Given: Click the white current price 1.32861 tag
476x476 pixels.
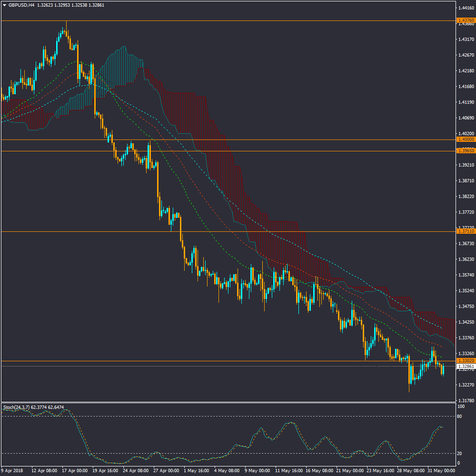Looking at the screenshot, I should pyautogui.click(x=465, y=367).
